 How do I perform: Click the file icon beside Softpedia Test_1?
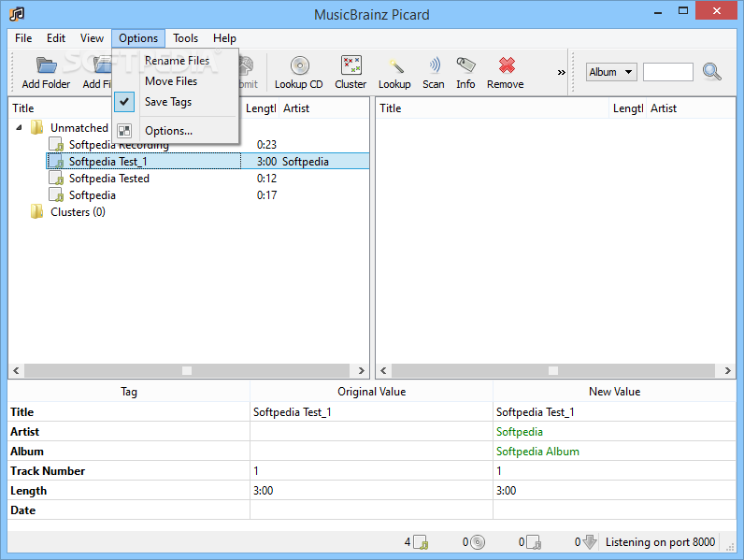56,161
